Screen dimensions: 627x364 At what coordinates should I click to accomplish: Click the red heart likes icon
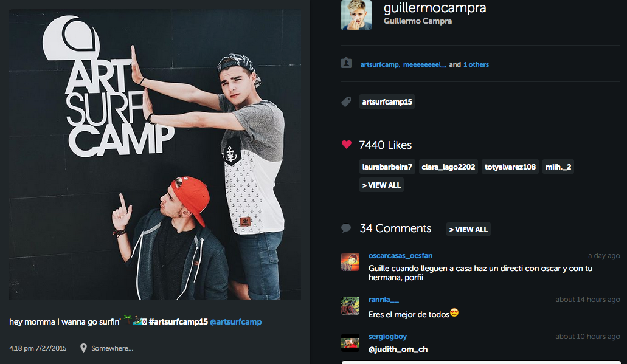coord(347,145)
